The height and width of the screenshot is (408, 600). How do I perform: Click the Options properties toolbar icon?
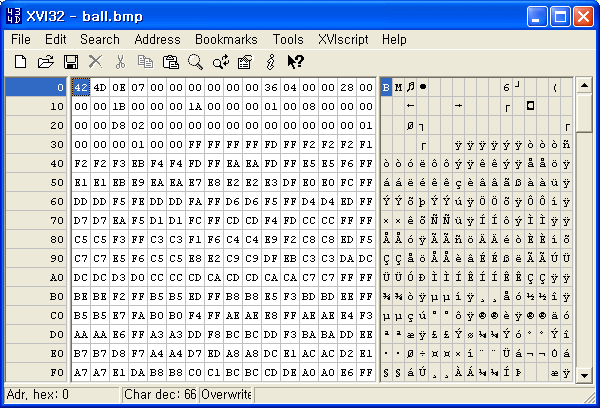245,62
